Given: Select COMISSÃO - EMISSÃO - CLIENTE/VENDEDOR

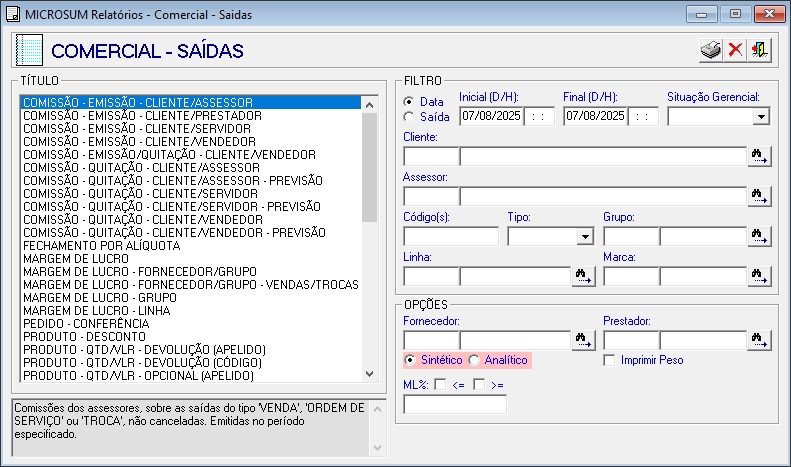Looking at the screenshot, I should point(191,142).
